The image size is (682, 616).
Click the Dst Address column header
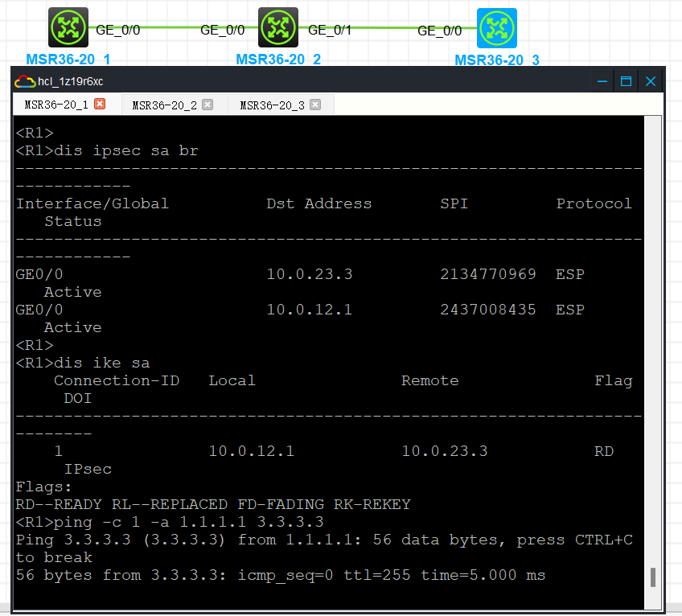pyautogui.click(x=318, y=203)
